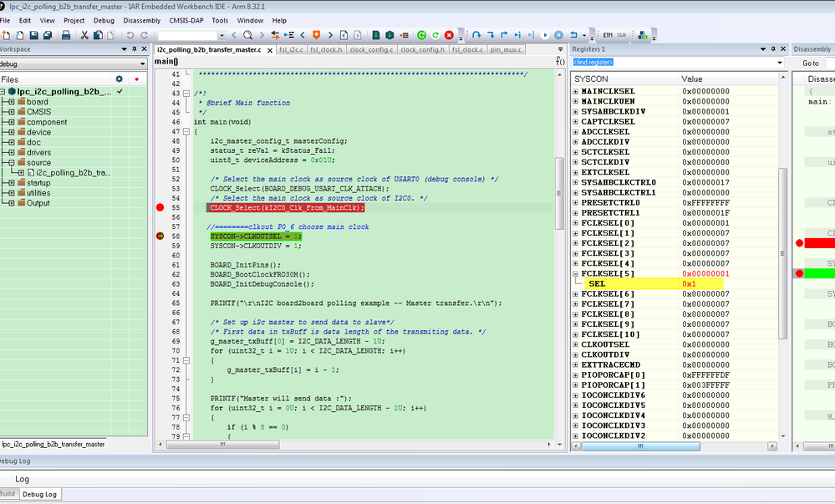
Task: Expand the drivers folder node
Action: [x=11, y=152]
